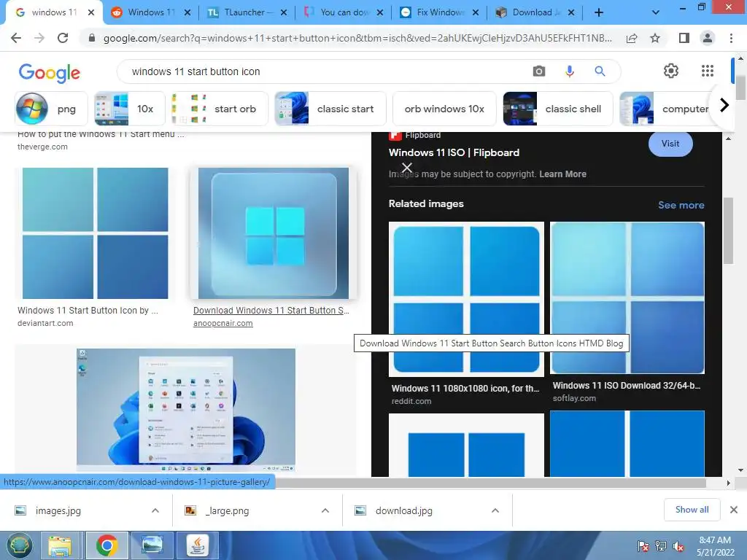Show more filter chips with right arrow
This screenshot has width=747, height=560.
pos(724,105)
